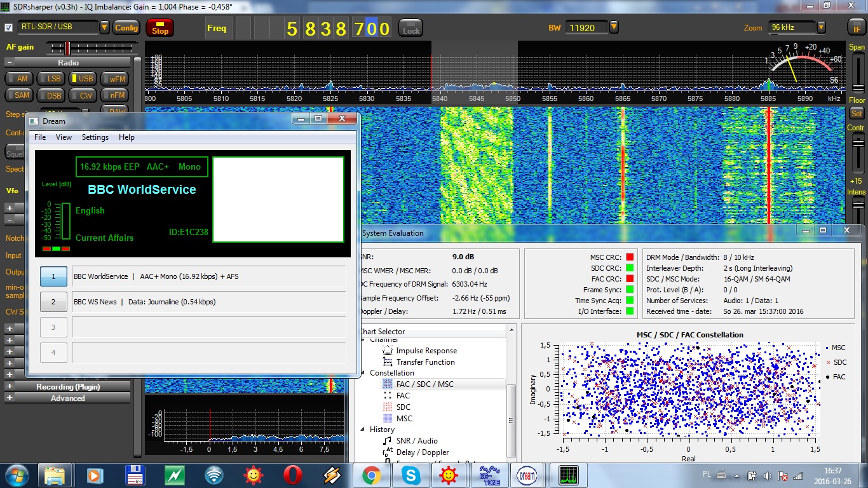Viewport: 868px width, 488px height.
Task: Select LSB demodulation mode
Action: [x=51, y=79]
